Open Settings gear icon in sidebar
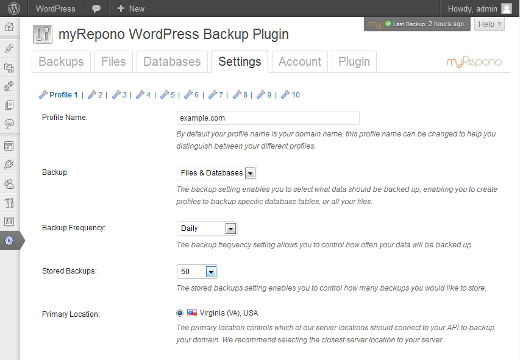This screenshot has height=360, width=520. [x=9, y=240]
